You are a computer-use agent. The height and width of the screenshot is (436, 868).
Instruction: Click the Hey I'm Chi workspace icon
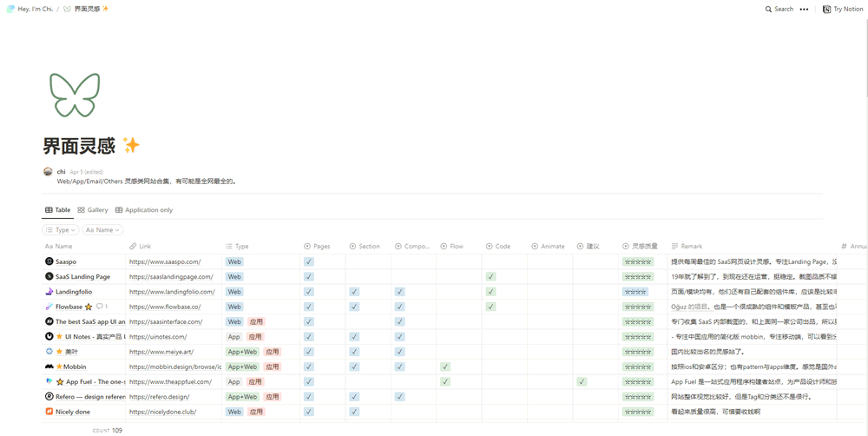click(10, 9)
